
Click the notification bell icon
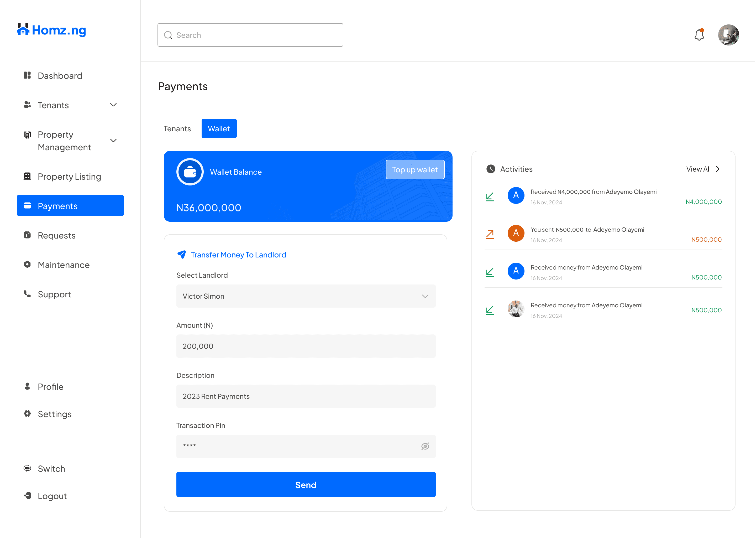point(699,35)
